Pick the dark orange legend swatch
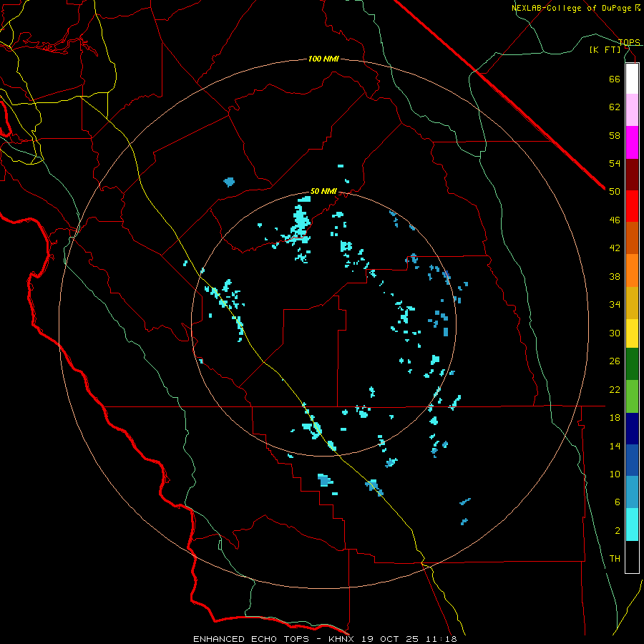The image size is (644, 644). pos(632,238)
